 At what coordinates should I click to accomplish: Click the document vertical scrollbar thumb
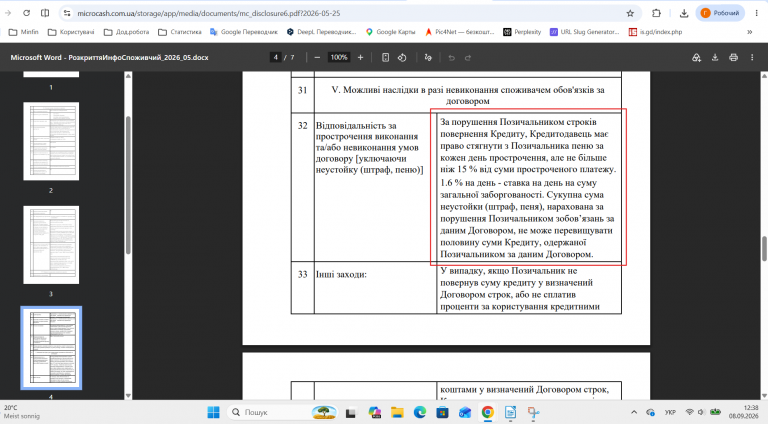(x=764, y=249)
